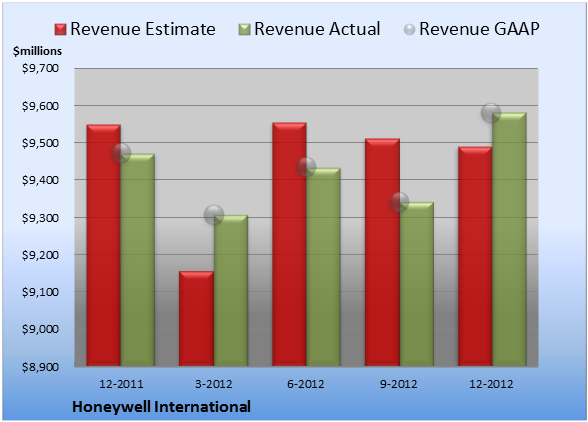Click the GAAP sphere marker for 3-2012

pos(214,215)
